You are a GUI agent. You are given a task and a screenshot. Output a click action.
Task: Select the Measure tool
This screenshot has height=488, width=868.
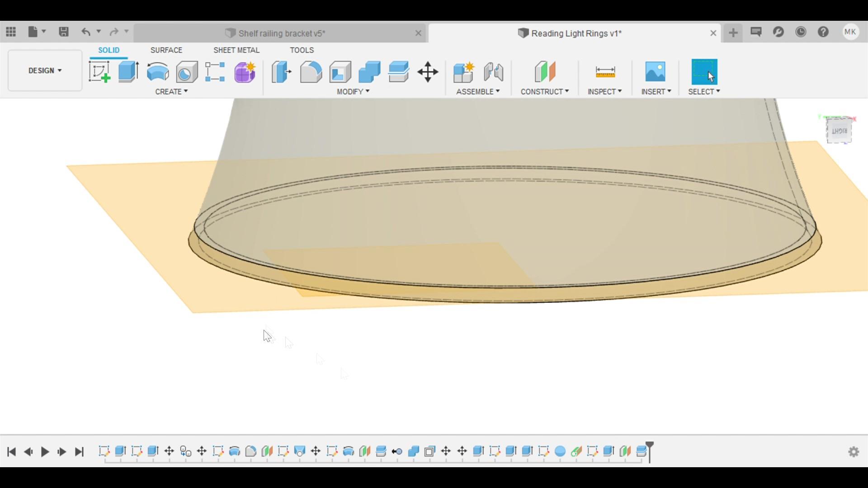[x=604, y=71]
